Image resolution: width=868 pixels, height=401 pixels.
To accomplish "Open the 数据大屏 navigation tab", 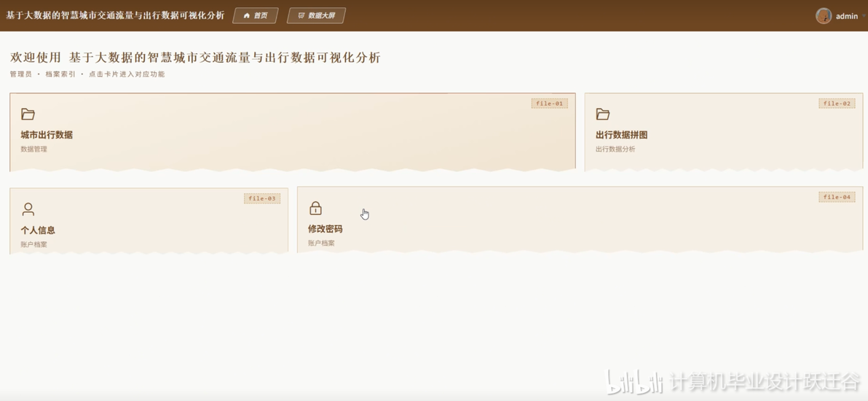I will click(316, 15).
